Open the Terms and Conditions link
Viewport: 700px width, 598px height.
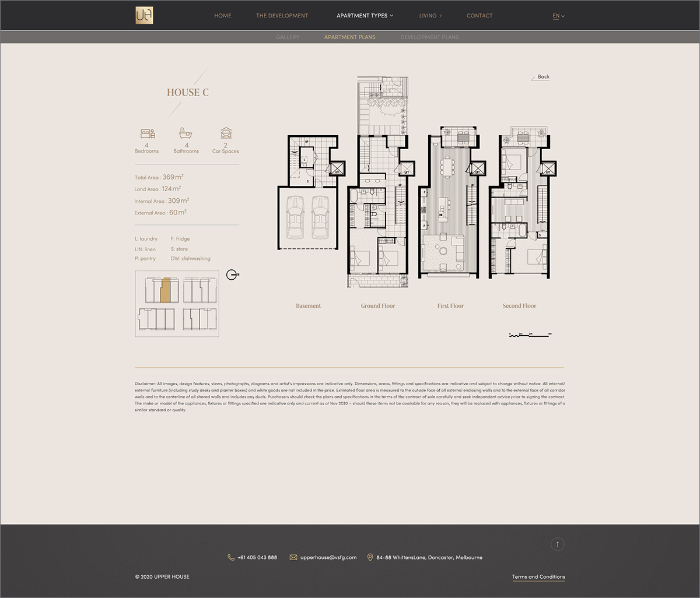pyautogui.click(x=538, y=577)
